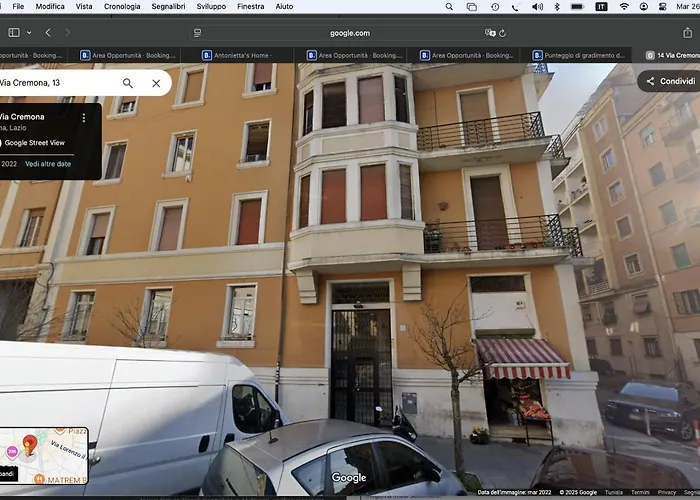Click the 2022 date text in info card
This screenshot has width=700, height=500.
[9, 164]
